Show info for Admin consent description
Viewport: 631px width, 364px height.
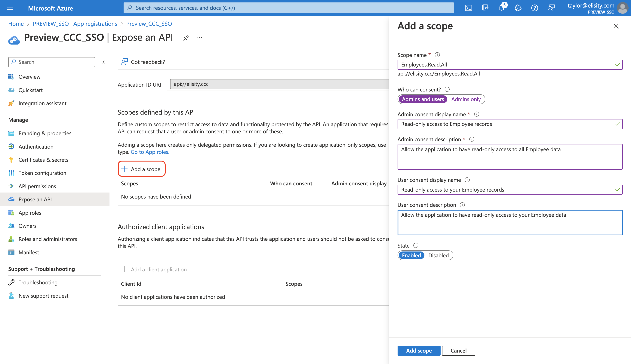pos(472,139)
